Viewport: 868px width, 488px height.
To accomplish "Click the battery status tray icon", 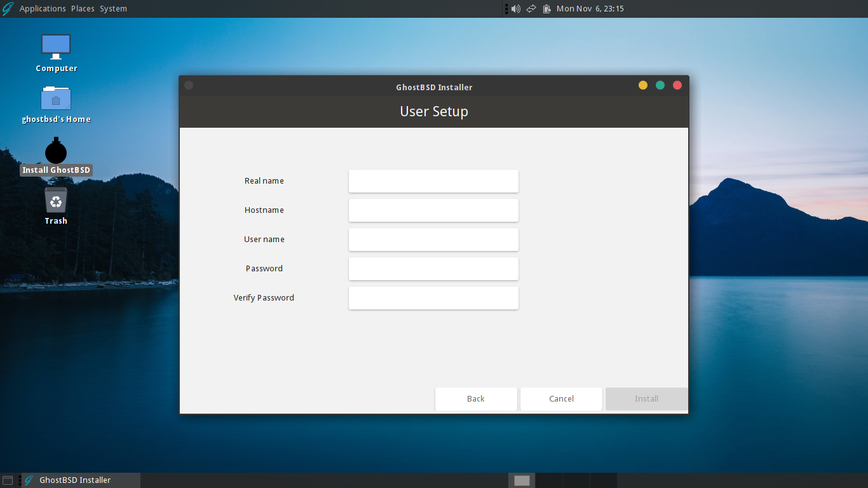I will pyautogui.click(x=546, y=9).
